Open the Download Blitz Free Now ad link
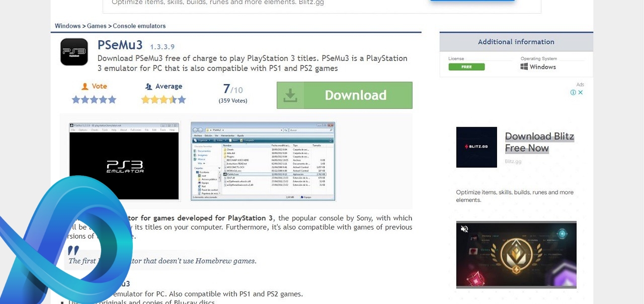This screenshot has width=644, height=304. point(539,142)
